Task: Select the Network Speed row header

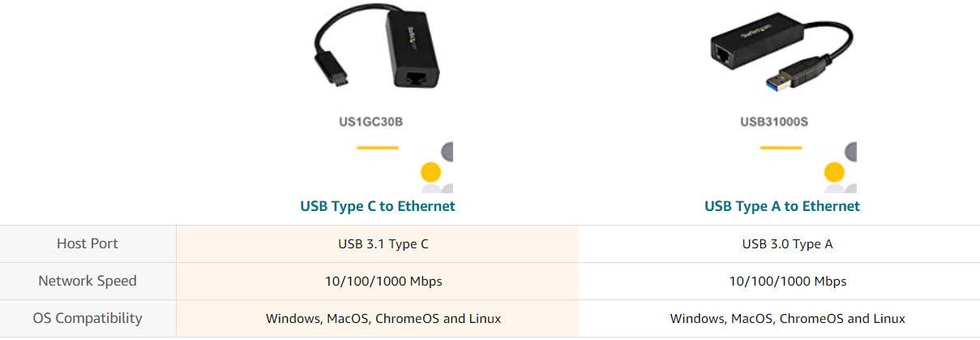Action: 88,281
